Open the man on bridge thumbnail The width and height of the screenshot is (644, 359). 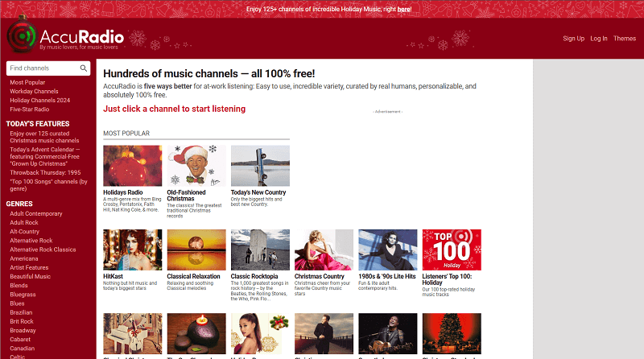click(x=324, y=333)
